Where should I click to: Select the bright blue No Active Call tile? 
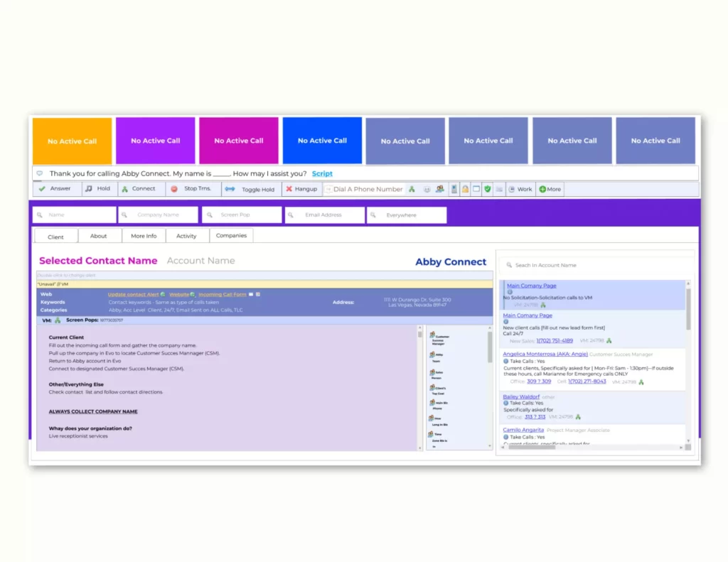[x=322, y=141]
